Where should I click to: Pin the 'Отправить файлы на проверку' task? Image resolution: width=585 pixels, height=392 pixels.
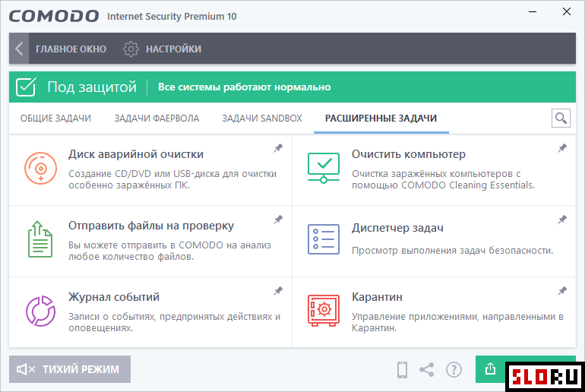(x=278, y=220)
